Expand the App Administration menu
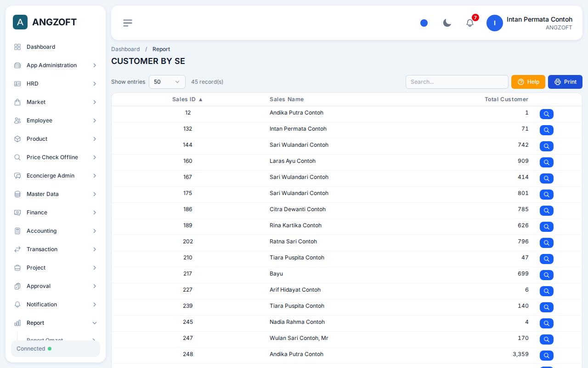Screen dimensions: 588x368 point(56,65)
